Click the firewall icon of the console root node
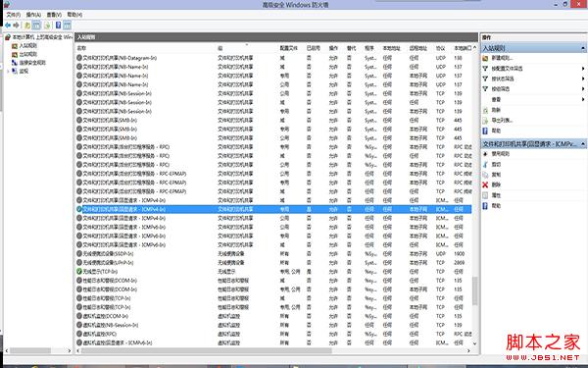Image resolution: width=588 pixels, height=368 pixels. coord(8,37)
